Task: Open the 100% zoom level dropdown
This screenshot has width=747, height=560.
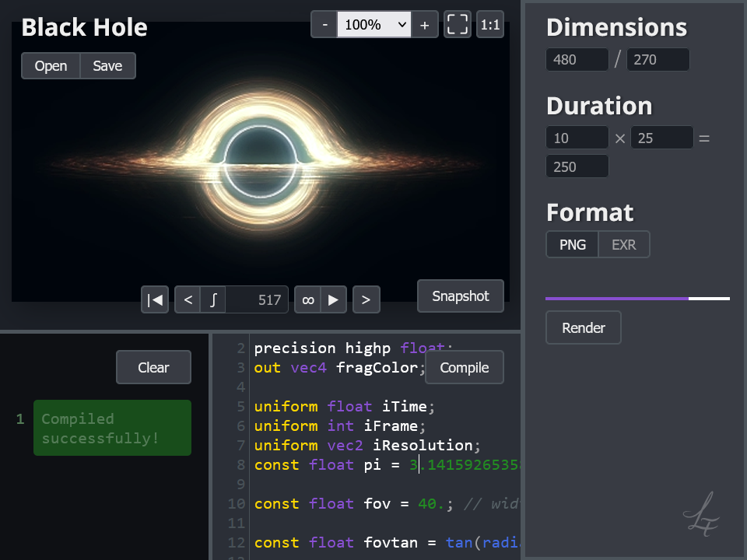Action: (376, 25)
